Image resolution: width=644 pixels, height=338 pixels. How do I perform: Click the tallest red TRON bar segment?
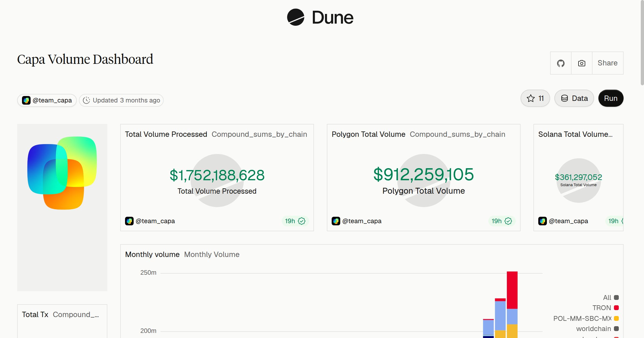[512, 290]
